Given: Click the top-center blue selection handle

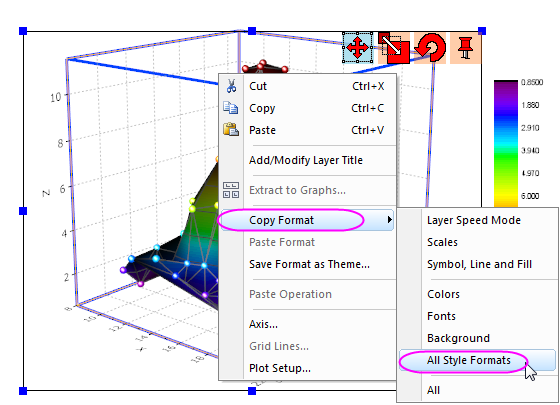Looking at the screenshot, I should [x=252, y=31].
